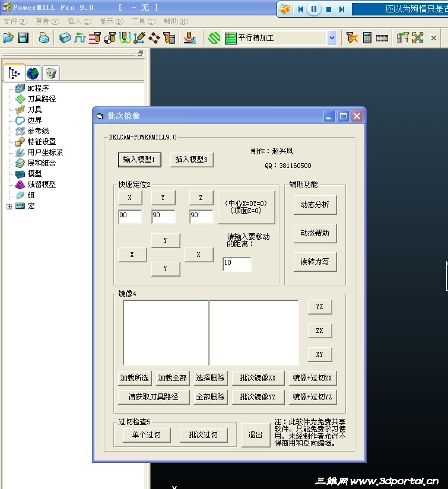Click the 选择删除 button
448x489 pixels.
pos(211,378)
